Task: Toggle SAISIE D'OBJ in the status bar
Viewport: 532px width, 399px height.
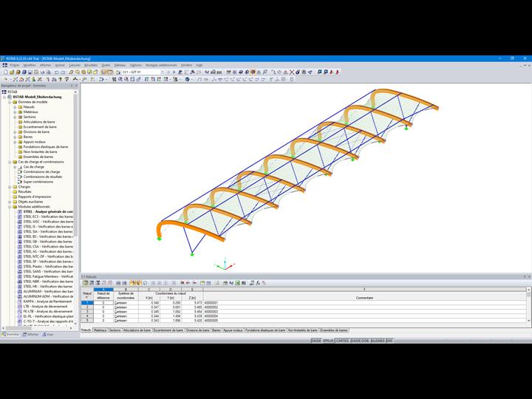Action: 360,341
